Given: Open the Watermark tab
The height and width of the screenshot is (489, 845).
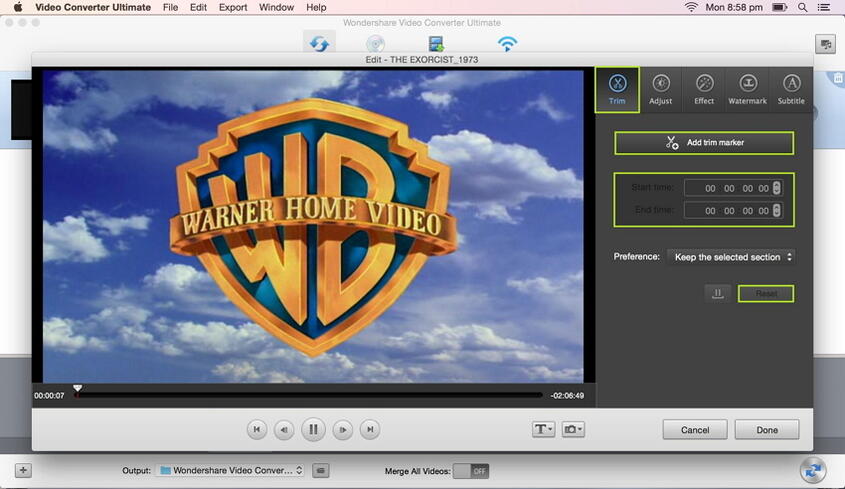Looking at the screenshot, I should [747, 90].
